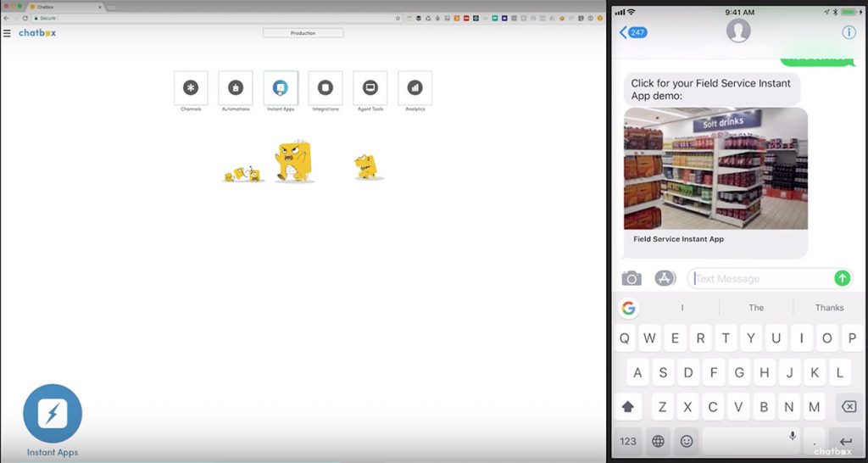
Task: Tap the Google search key on keyboard
Action: click(628, 308)
